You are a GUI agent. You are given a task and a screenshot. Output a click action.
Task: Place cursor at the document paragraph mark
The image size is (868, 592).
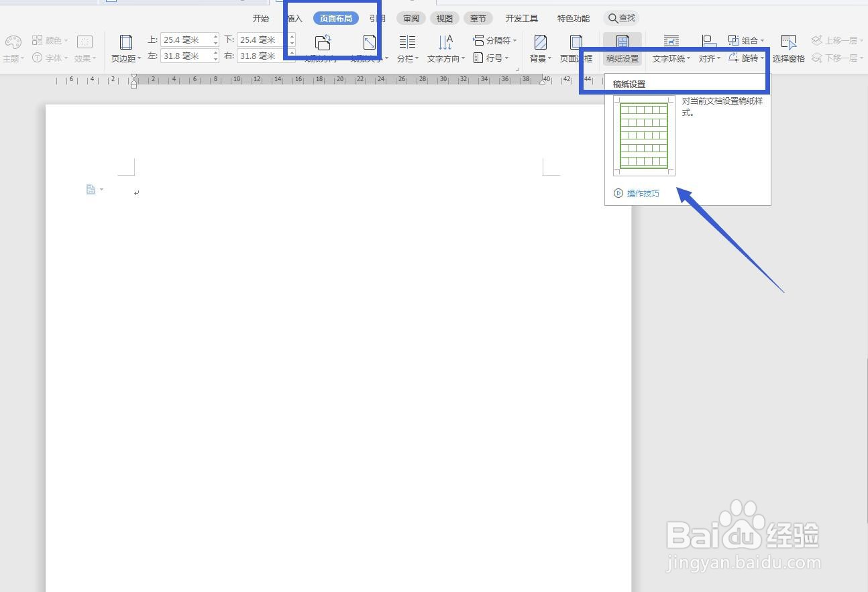[136, 193]
